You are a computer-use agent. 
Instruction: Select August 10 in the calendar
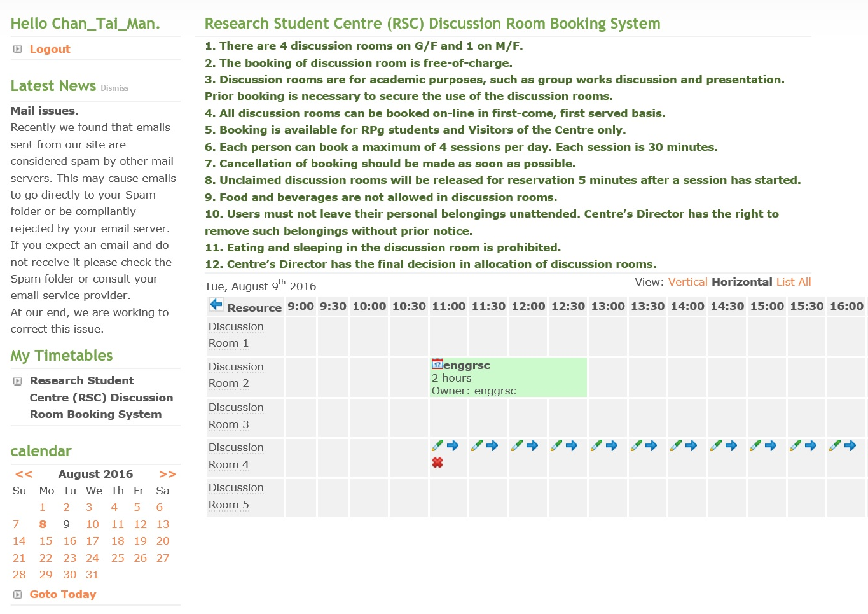click(x=92, y=524)
